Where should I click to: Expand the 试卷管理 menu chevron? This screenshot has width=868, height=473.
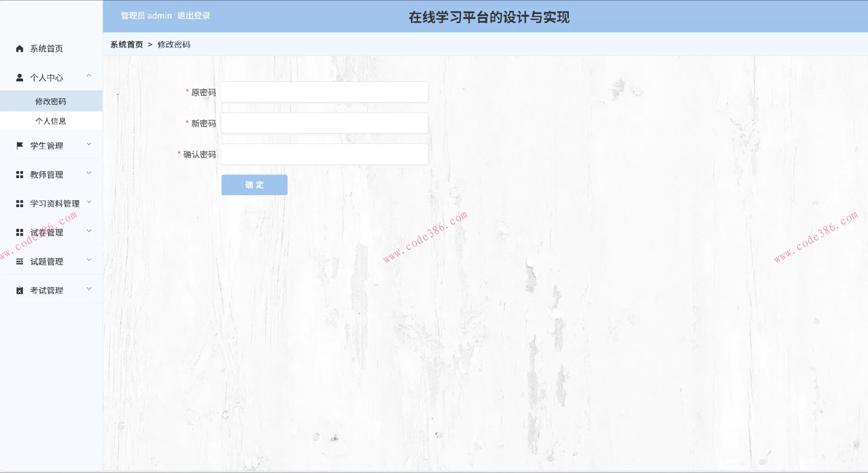pyautogui.click(x=89, y=231)
